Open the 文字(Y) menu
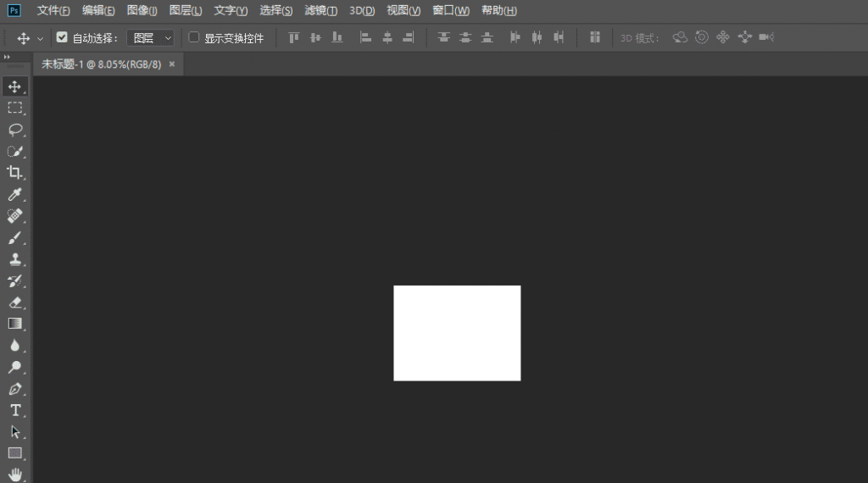Viewport: 868px width, 483px height. click(231, 10)
